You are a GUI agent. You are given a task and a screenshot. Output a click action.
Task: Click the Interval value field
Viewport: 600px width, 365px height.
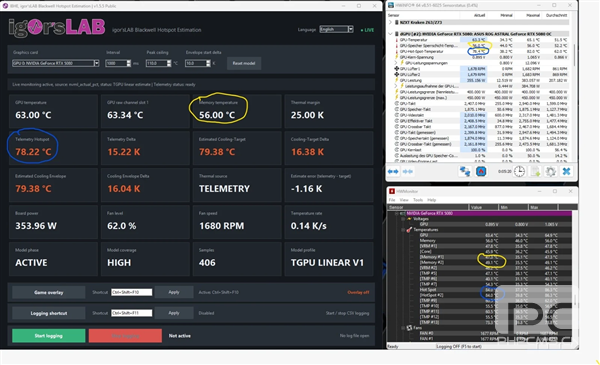(x=116, y=63)
